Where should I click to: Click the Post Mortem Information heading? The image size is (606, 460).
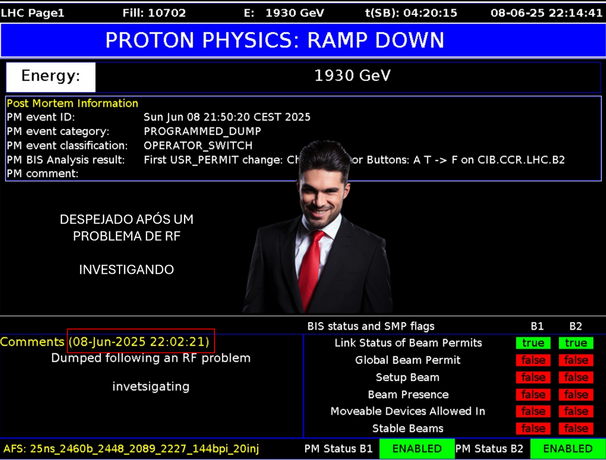[72, 103]
